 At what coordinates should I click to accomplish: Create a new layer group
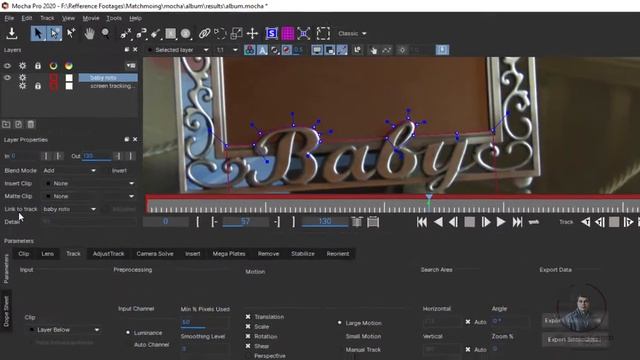[x=6, y=124]
